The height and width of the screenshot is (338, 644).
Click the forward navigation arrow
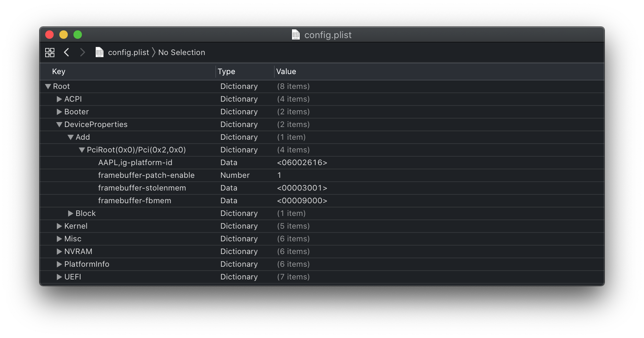click(83, 52)
